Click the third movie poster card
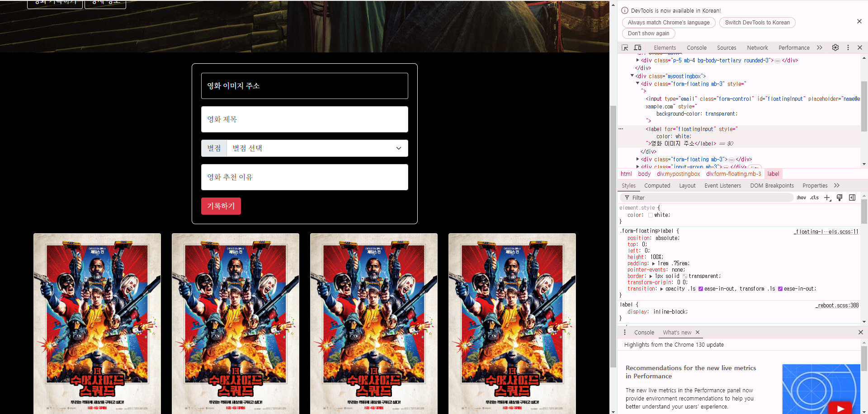Viewport: 868px width, 414px height. tap(374, 324)
